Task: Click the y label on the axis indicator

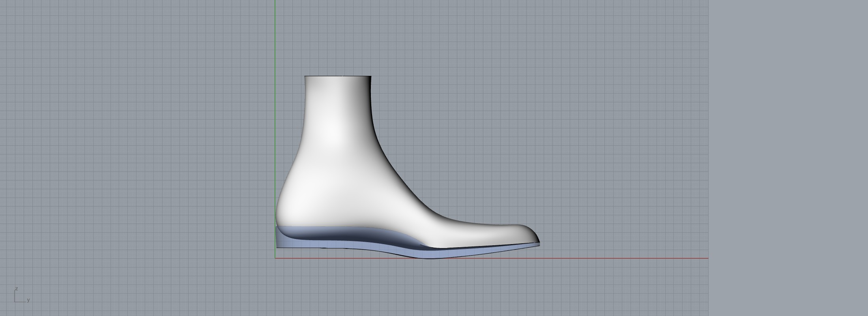Action: pyautogui.click(x=28, y=300)
